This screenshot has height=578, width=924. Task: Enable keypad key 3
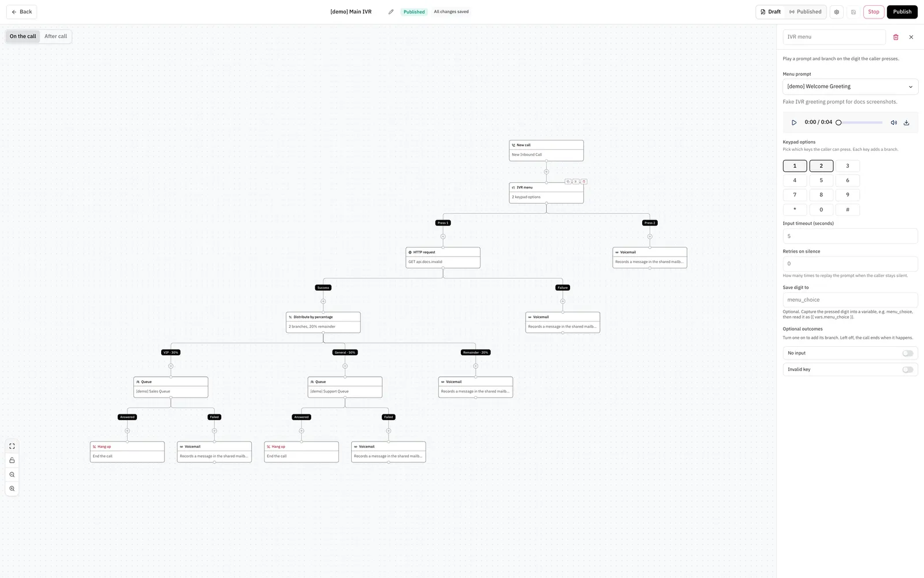click(x=848, y=166)
